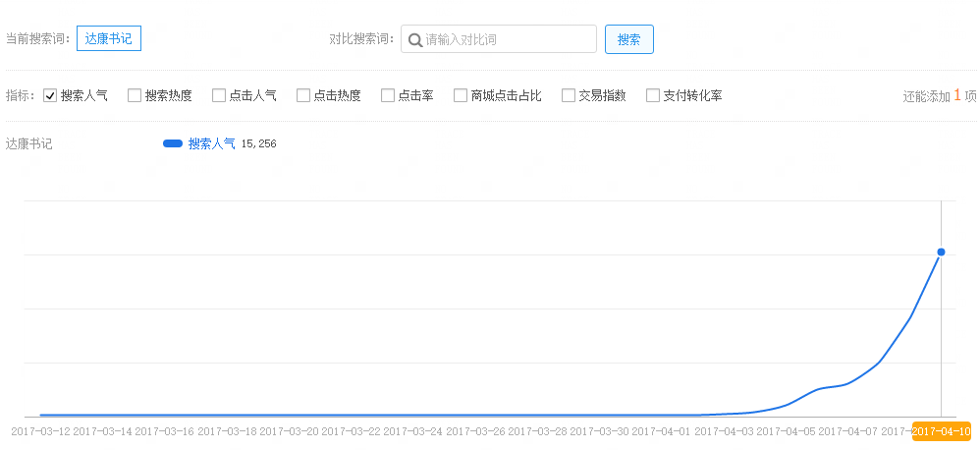Check the 点击热度 indicator box
The height and width of the screenshot is (450, 980).
(303, 96)
